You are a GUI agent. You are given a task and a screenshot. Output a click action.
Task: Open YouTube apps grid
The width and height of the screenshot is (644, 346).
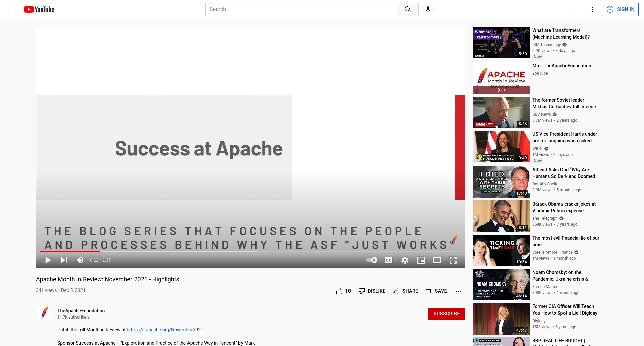click(x=577, y=9)
